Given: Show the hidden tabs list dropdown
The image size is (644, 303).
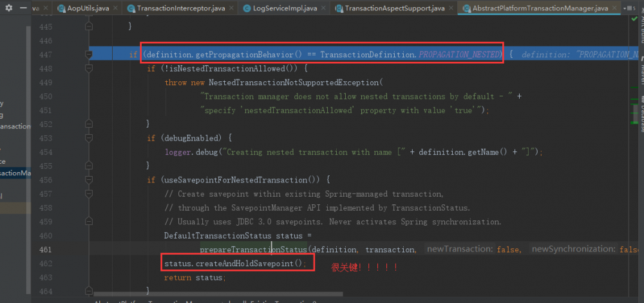Looking at the screenshot, I should 629,8.
